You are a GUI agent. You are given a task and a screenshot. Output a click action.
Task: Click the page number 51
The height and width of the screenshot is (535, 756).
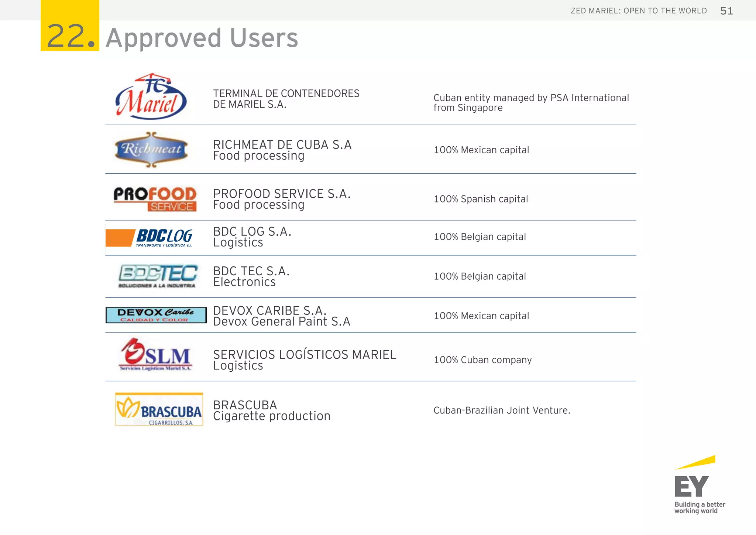(x=726, y=11)
